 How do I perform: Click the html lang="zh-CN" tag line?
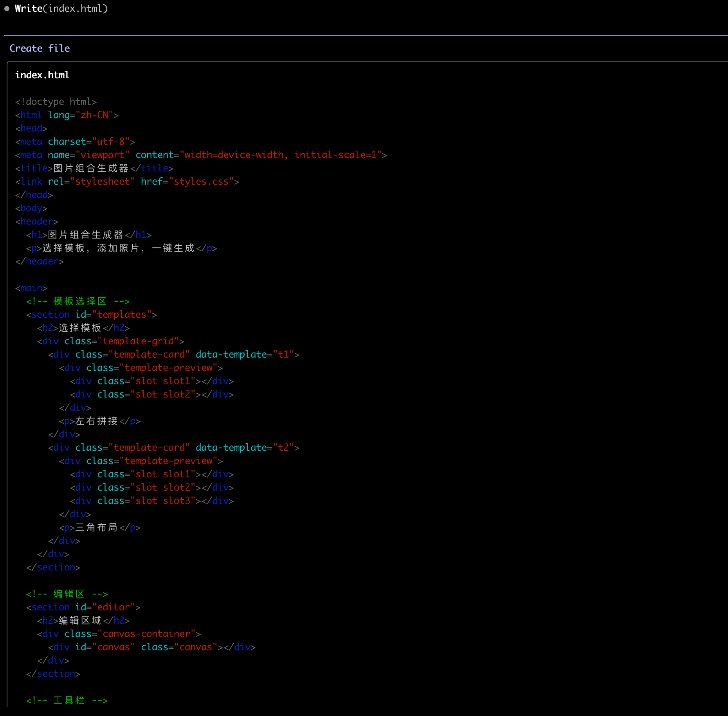coord(67,115)
